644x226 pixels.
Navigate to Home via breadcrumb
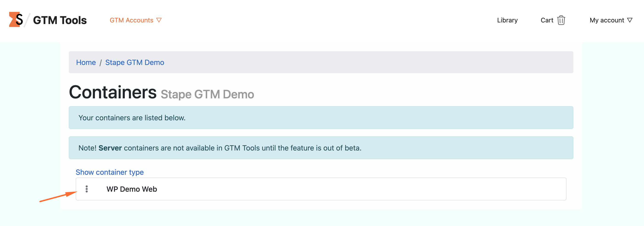pos(86,62)
